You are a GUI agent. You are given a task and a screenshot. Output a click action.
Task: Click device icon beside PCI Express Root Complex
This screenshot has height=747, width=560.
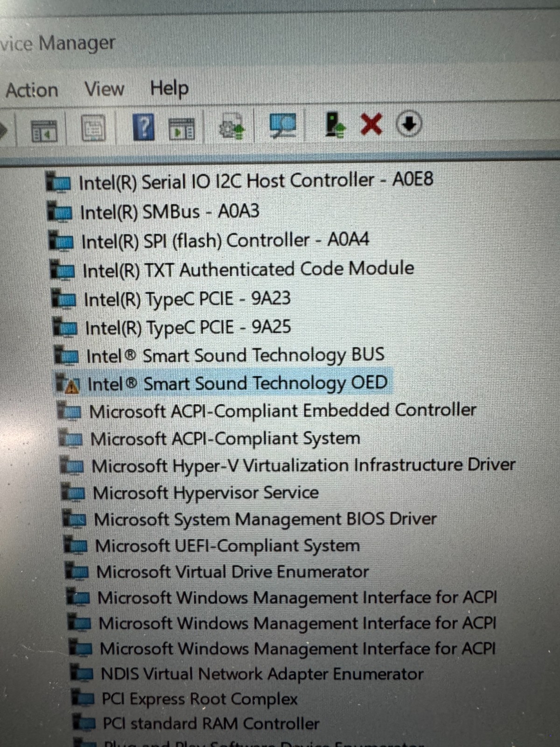click(x=83, y=699)
